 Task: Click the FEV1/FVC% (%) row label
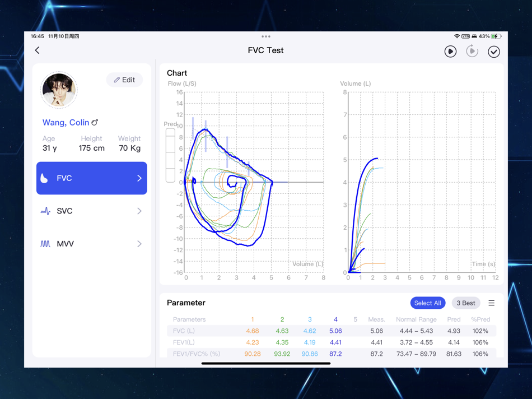(197, 354)
